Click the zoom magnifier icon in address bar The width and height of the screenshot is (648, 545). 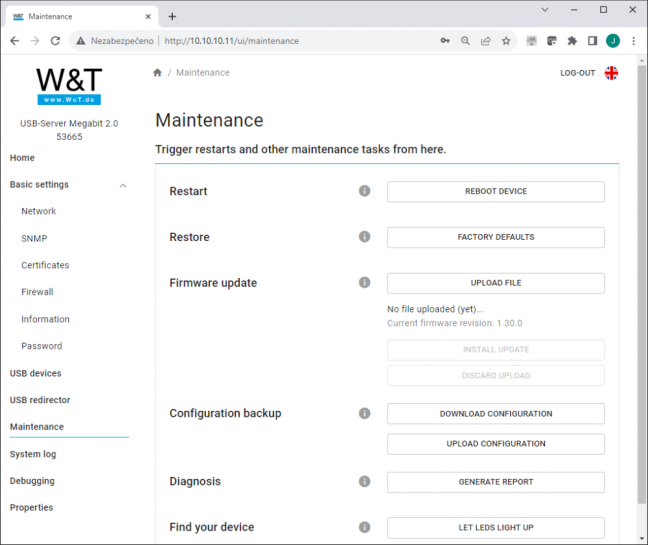[x=465, y=40]
